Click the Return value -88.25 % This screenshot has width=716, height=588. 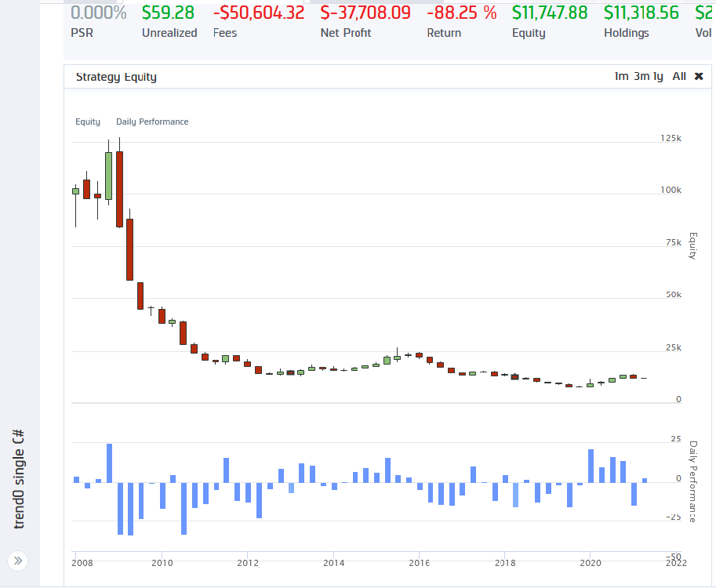462,13
